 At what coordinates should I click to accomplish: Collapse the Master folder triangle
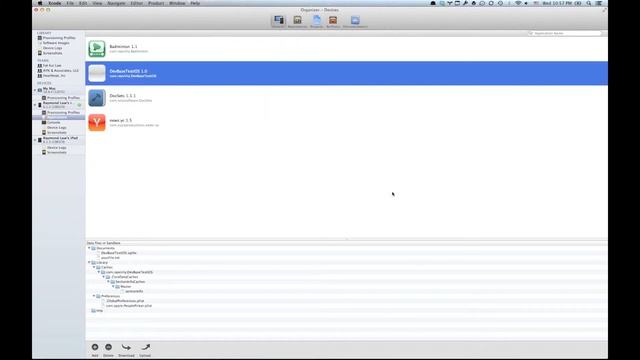113,287
